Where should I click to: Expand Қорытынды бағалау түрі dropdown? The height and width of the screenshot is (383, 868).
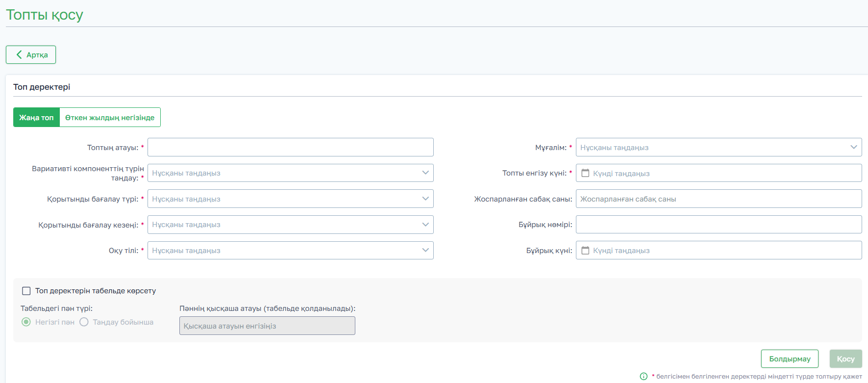[290, 199]
